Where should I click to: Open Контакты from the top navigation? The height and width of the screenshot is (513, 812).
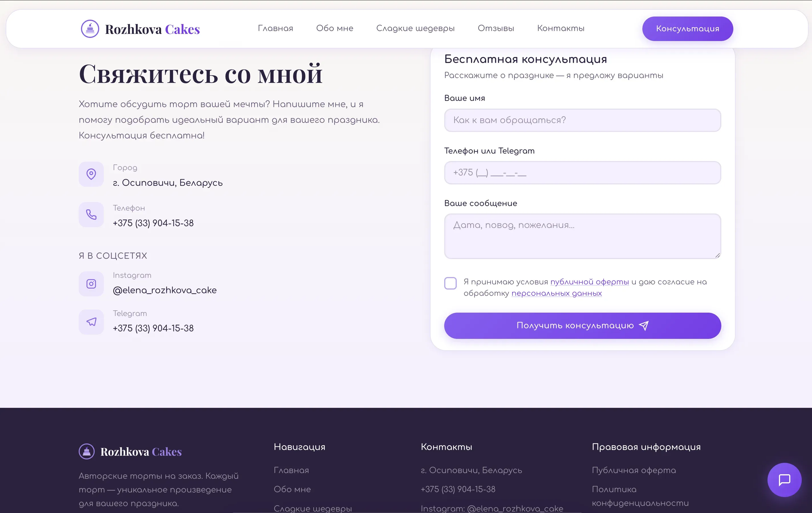point(561,28)
